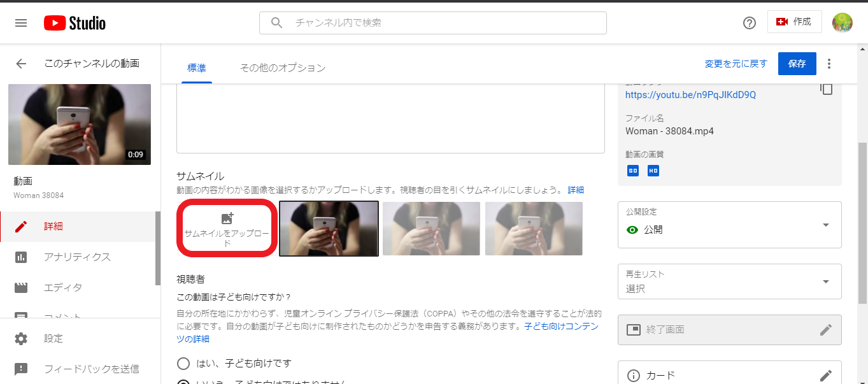The image size is (868, 384).
Task: Open 詳細 in the sidebar
Action: pos(78,227)
